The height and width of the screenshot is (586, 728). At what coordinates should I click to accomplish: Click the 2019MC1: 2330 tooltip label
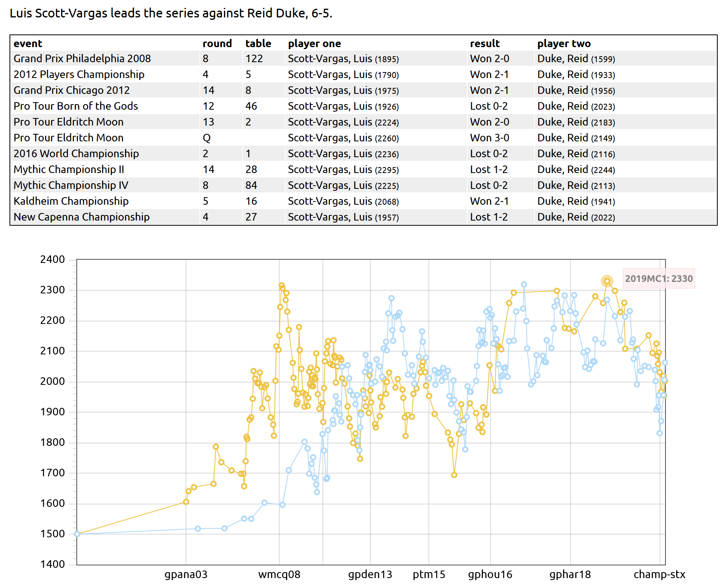658,279
